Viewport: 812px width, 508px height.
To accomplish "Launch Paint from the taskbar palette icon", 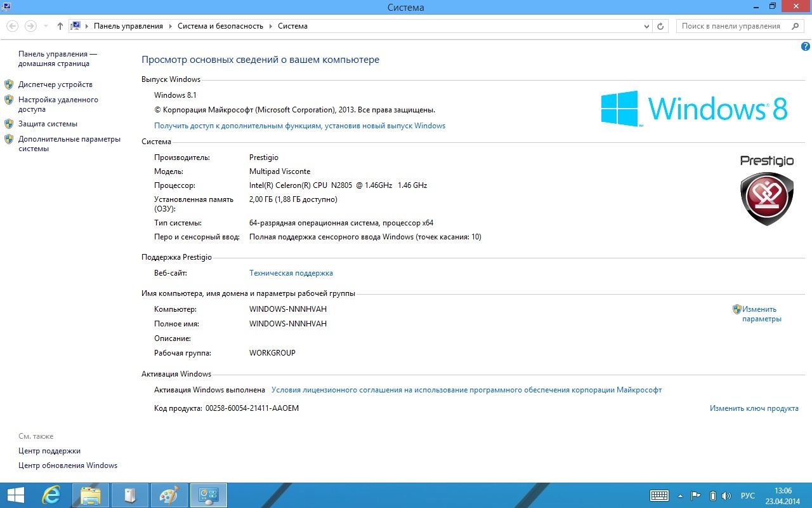I will tap(168, 495).
